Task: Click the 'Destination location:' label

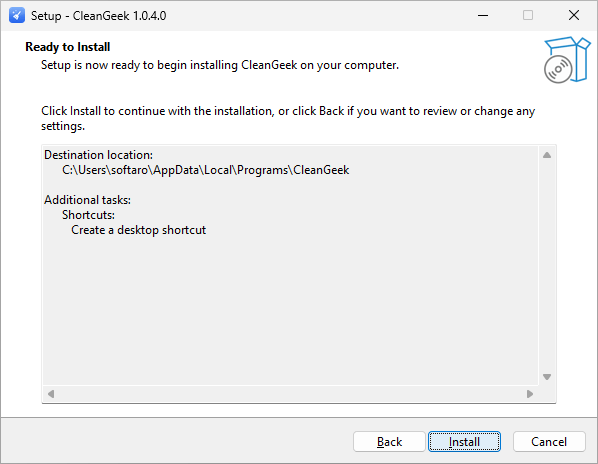Action: [x=98, y=155]
